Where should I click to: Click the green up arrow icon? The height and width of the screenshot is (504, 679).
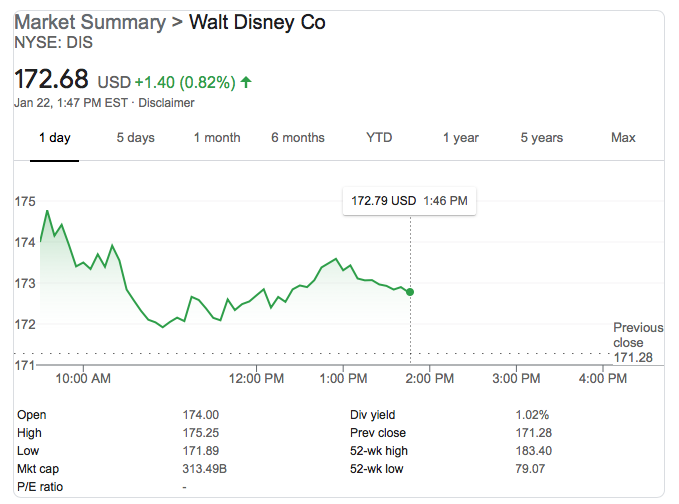coord(246,81)
